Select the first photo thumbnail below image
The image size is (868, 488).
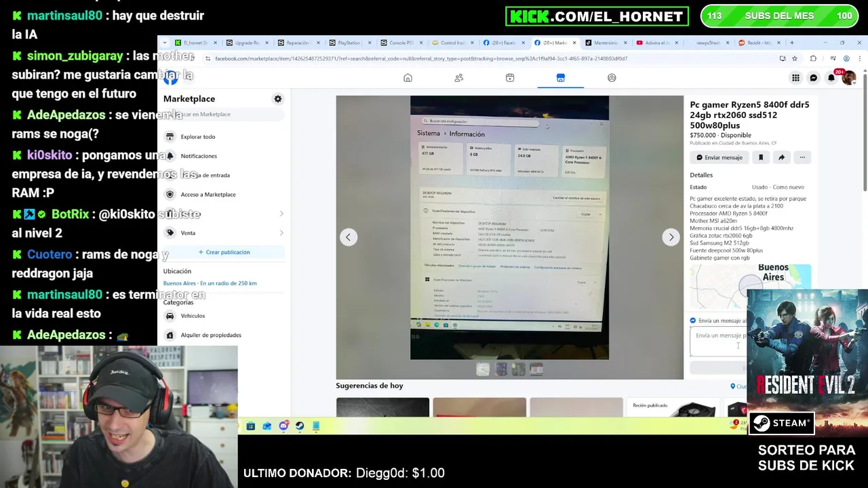[x=483, y=369]
